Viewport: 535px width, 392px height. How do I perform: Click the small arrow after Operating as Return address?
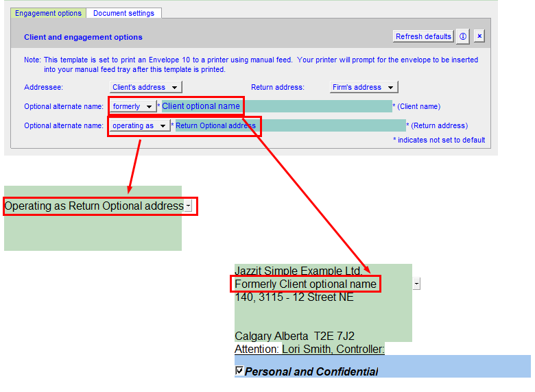pos(188,206)
